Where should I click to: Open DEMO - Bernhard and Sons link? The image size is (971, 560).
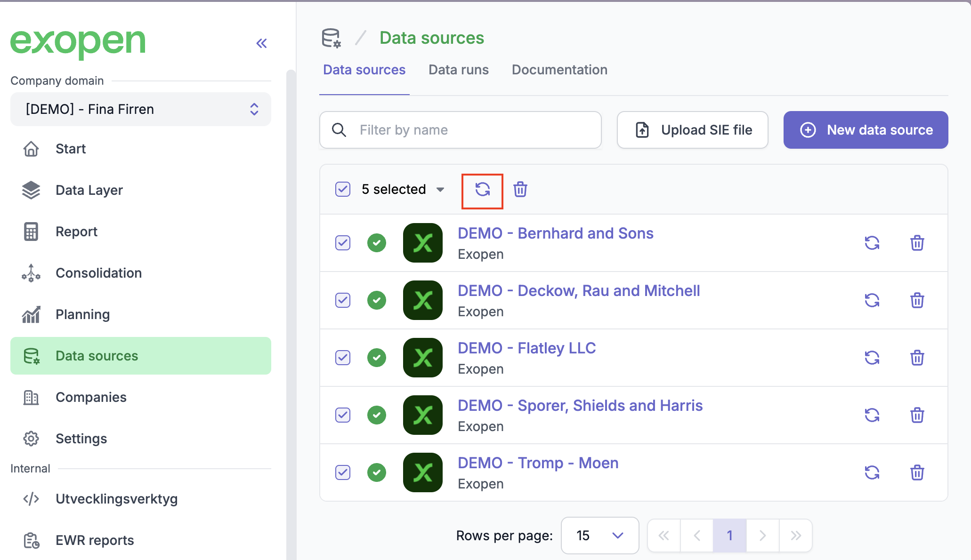tap(556, 233)
